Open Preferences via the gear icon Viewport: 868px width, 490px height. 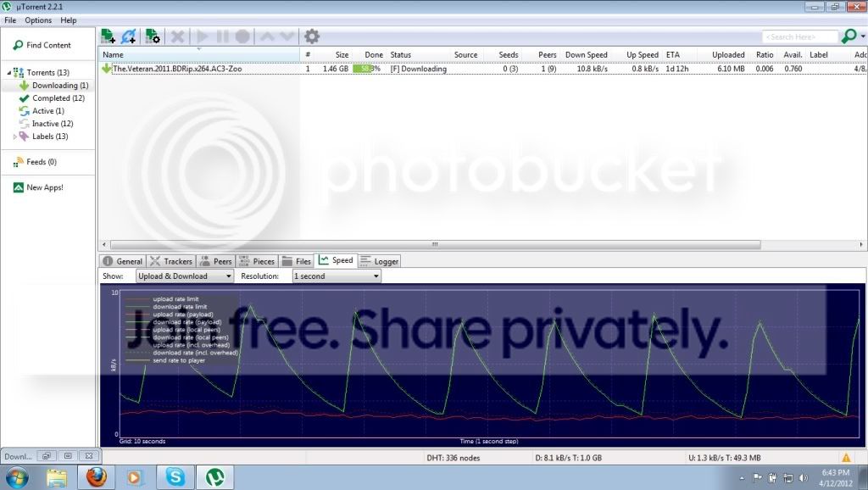pyautogui.click(x=312, y=36)
